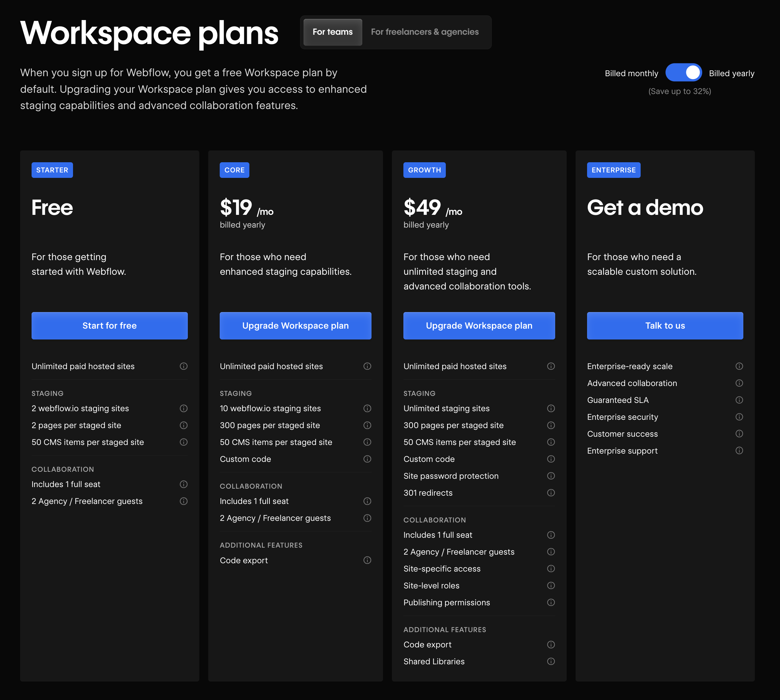780x700 pixels.
Task: Click the Billed monthly label
Action: [x=631, y=73]
